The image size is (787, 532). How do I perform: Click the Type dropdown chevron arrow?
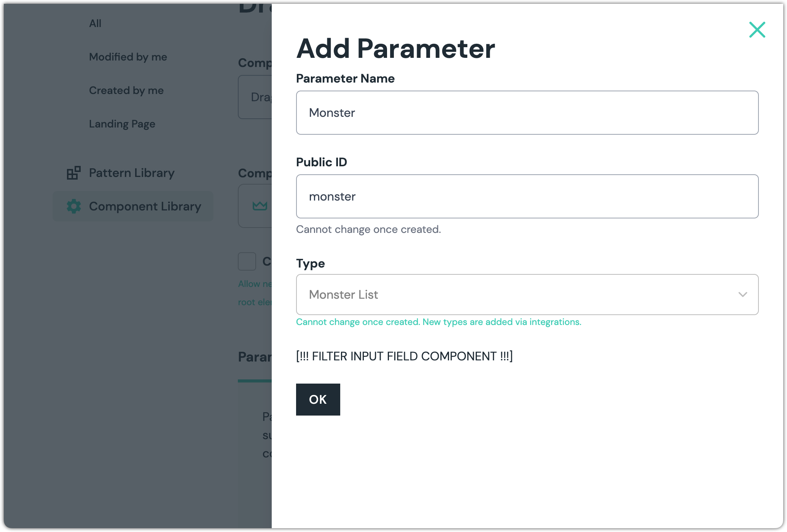tap(742, 295)
